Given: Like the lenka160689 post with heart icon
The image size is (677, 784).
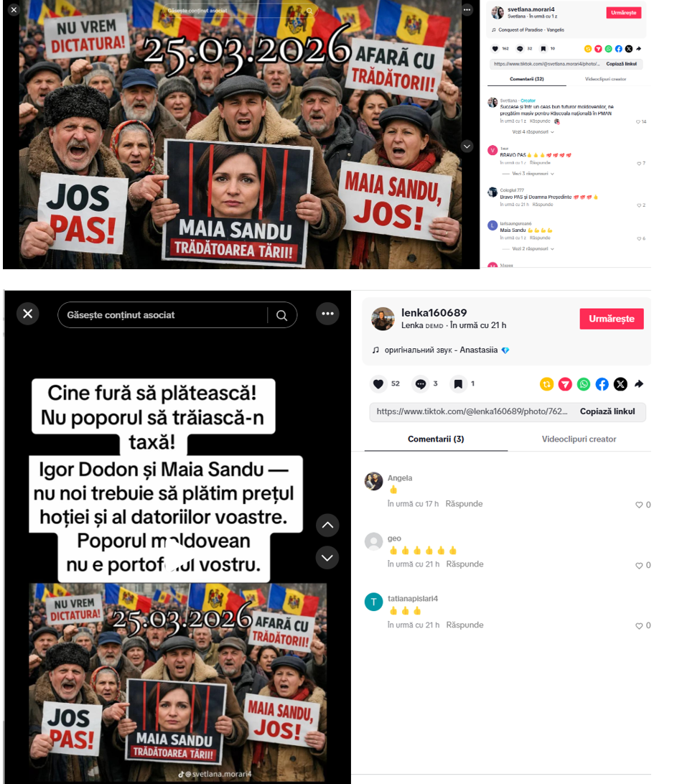Looking at the screenshot, I should coord(378,383).
